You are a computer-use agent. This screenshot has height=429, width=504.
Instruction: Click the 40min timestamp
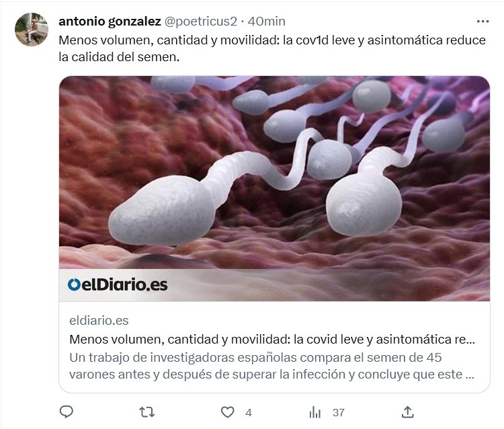[x=267, y=22]
